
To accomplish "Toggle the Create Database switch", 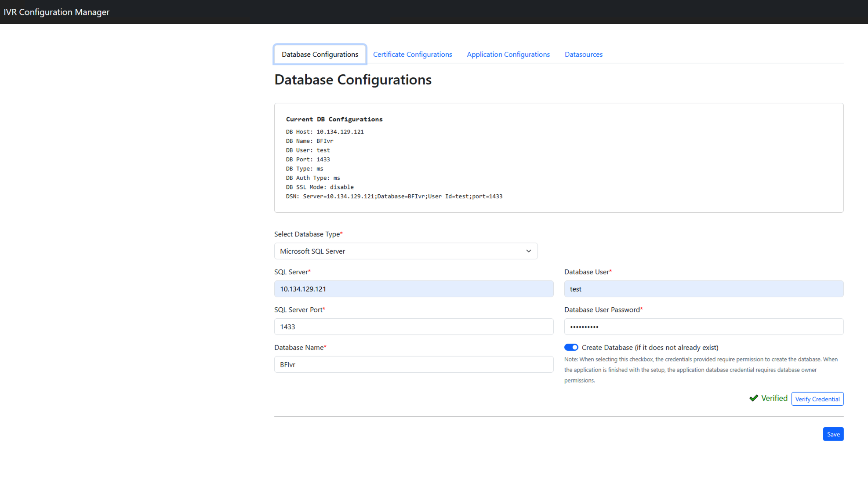I will [x=571, y=347].
